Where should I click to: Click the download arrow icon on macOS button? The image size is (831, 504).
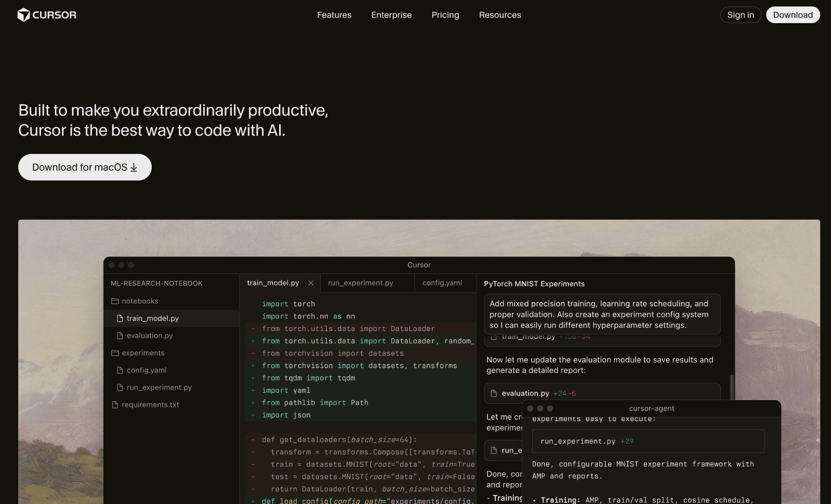133,167
